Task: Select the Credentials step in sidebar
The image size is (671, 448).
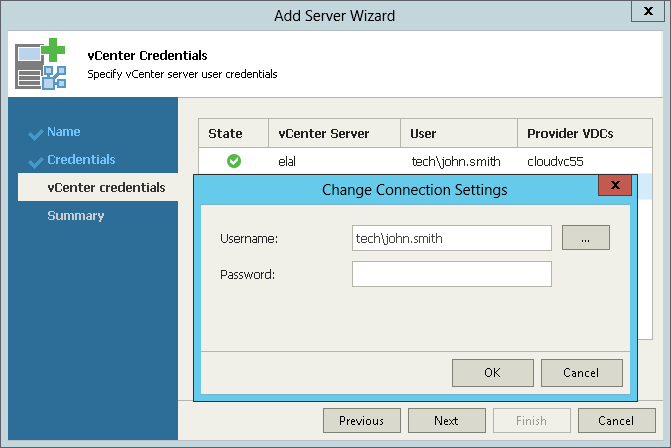Action: click(x=81, y=160)
